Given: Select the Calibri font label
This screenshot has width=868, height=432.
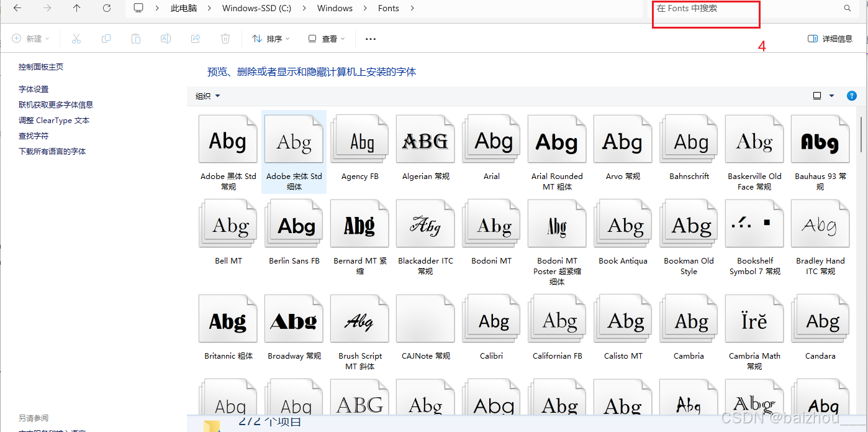Looking at the screenshot, I should pos(491,356).
